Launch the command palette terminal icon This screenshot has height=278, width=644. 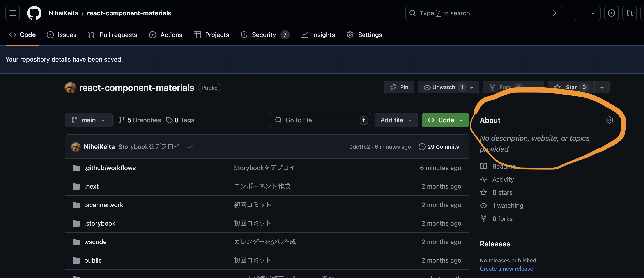pyautogui.click(x=556, y=13)
